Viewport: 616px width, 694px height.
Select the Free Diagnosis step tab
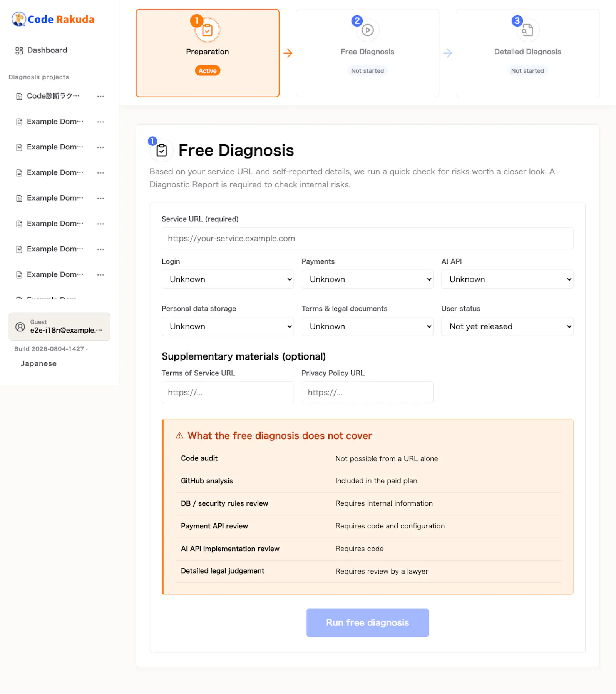coord(367,53)
